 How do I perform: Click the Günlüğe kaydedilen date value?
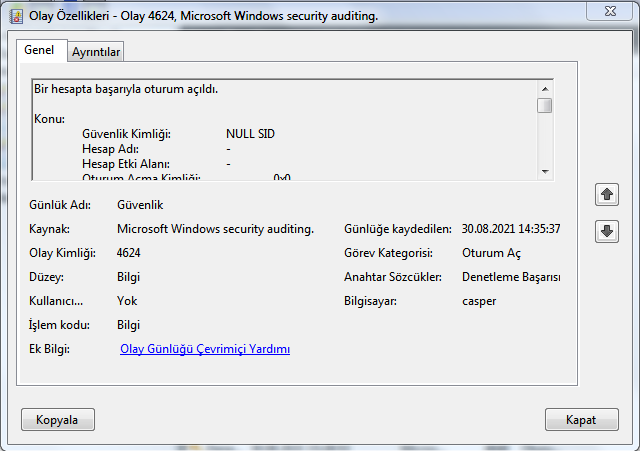[x=511, y=229]
